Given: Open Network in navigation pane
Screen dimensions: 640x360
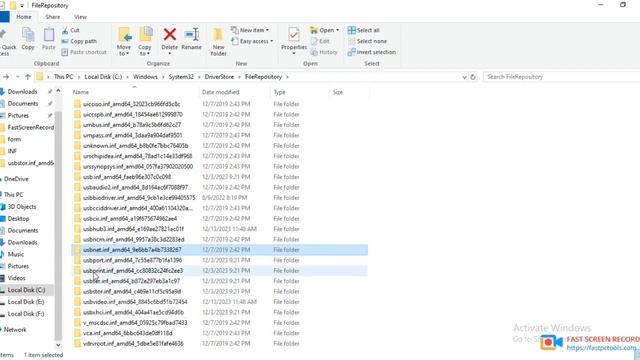Looking at the screenshot, I should [15, 329].
